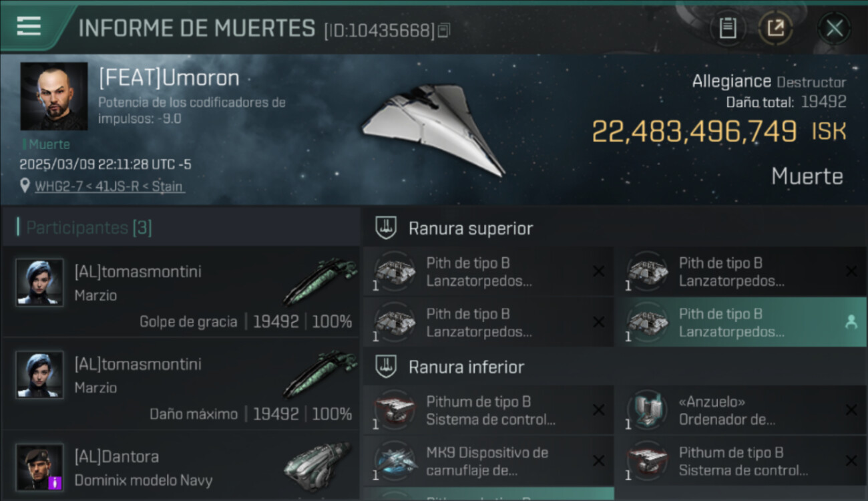Select the «Anzuelo» Ordenador module
Image resolution: width=868 pixels, height=501 pixels.
click(739, 410)
